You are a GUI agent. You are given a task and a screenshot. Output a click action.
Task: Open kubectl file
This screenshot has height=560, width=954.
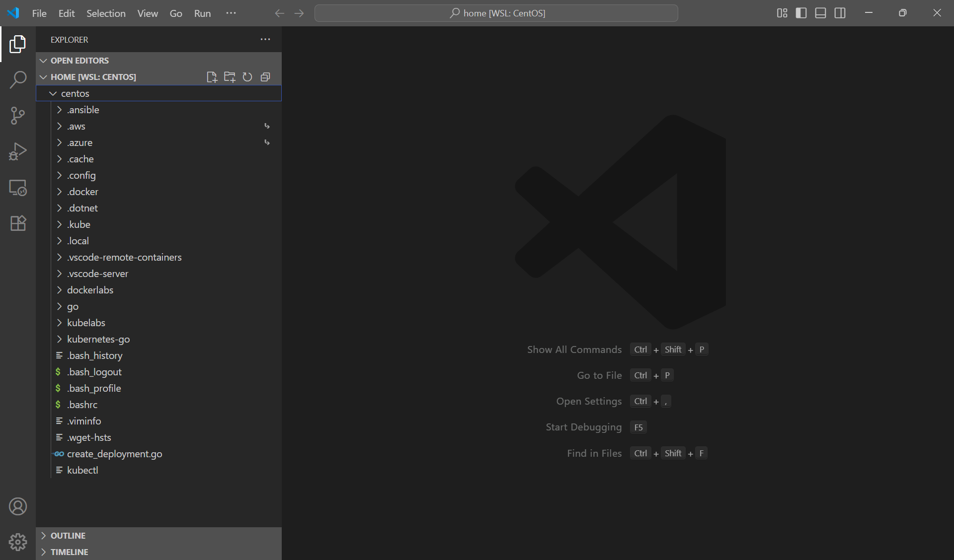[159, 470]
